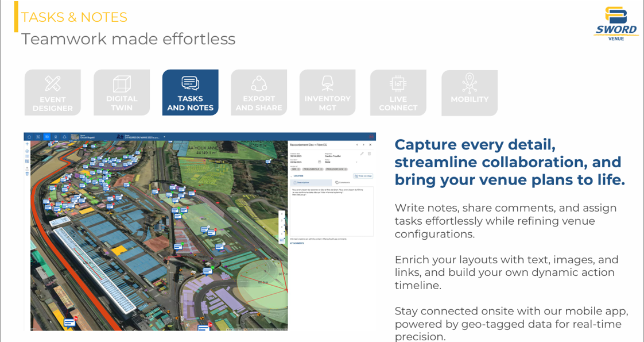Click the upload icon in left sidebar

27,168
